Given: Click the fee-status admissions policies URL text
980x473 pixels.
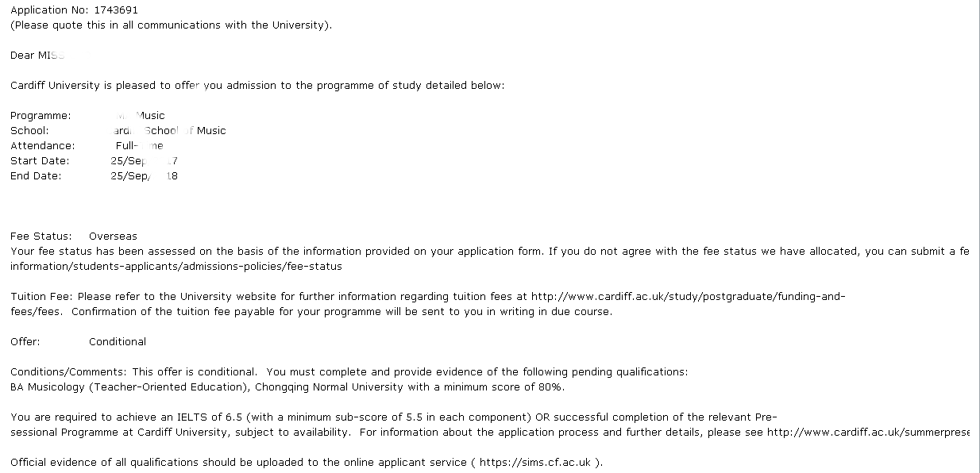Looking at the screenshot, I should 176,267.
